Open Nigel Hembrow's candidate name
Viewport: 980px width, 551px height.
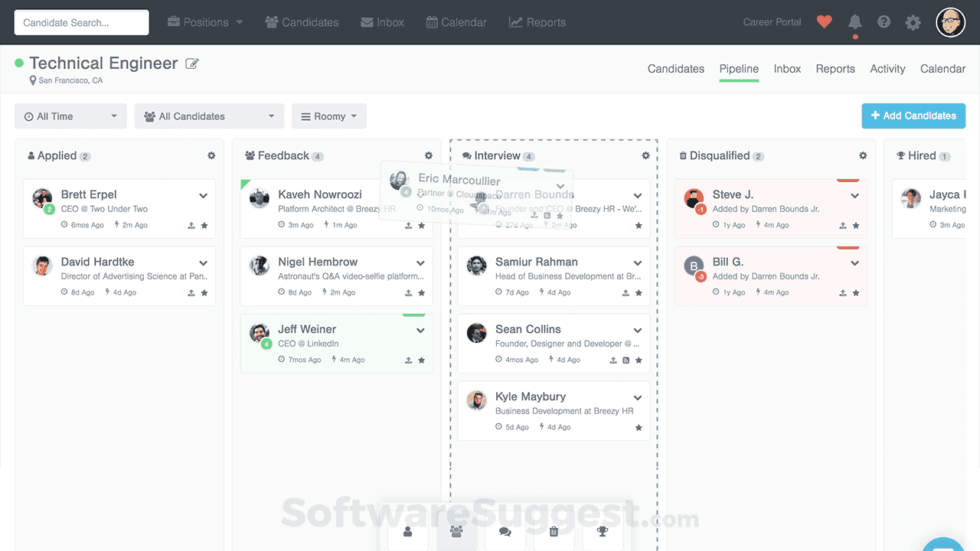(318, 262)
